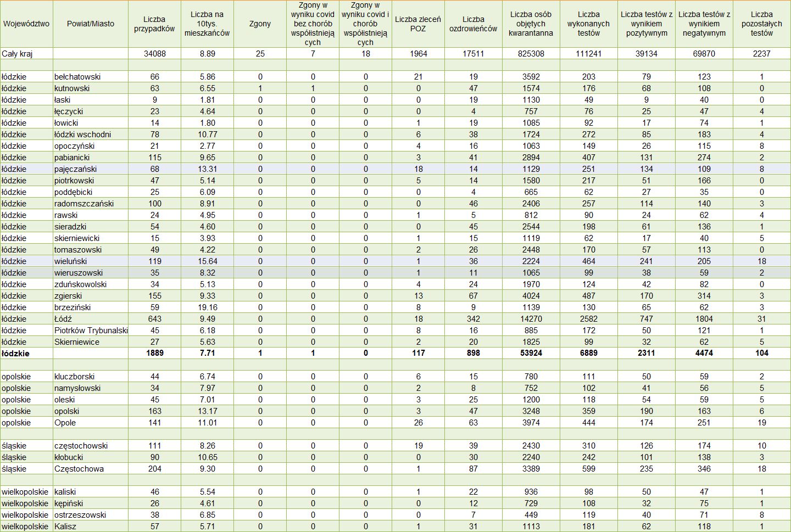Image resolution: width=791 pixels, height=532 pixels.
Task: Click Łódź performed tests value 2582
Action: (x=589, y=319)
